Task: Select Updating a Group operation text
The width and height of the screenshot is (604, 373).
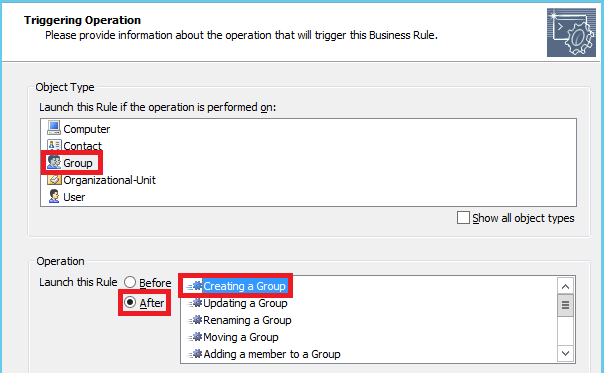Action: [245, 303]
